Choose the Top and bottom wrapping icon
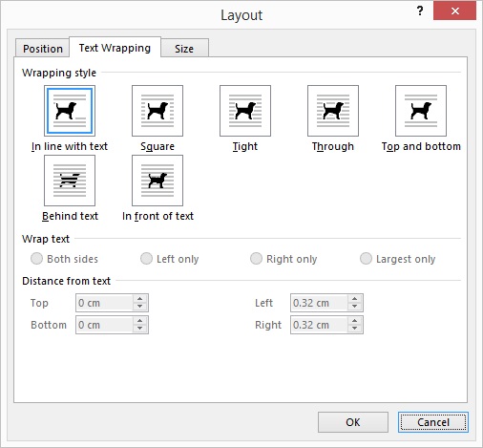The width and height of the screenshot is (483, 448). pyautogui.click(x=421, y=111)
